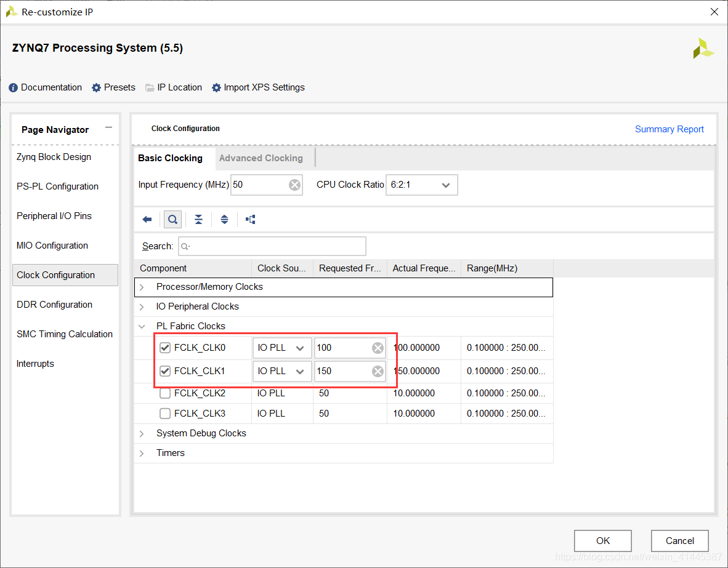
Task: Open PS-PL Configuration page
Action: coord(57,186)
